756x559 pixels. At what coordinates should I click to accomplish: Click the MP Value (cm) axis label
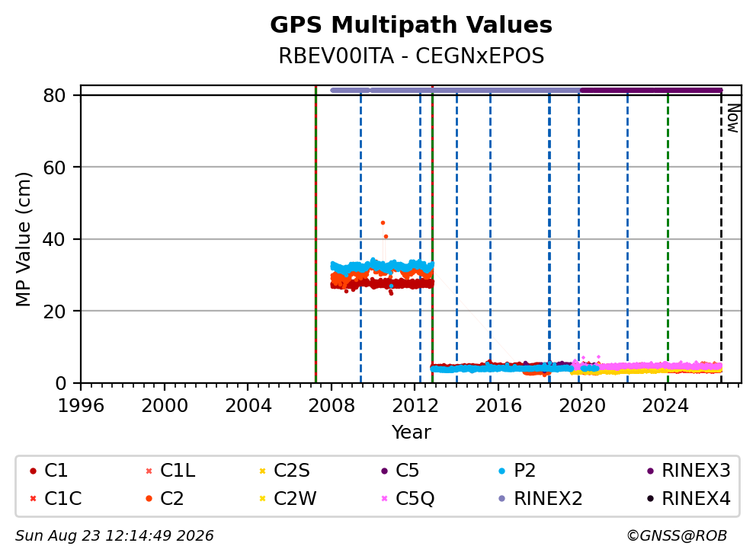point(23,239)
